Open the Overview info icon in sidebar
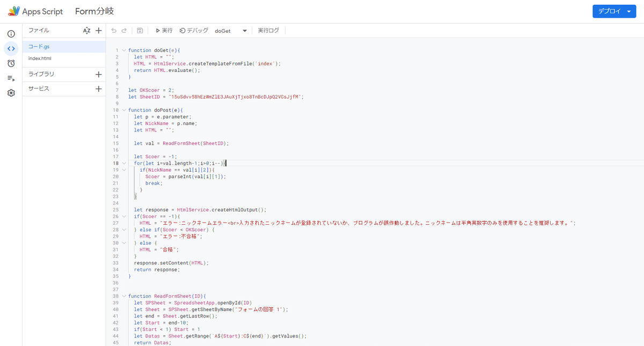The height and width of the screenshot is (346, 644). click(x=11, y=34)
